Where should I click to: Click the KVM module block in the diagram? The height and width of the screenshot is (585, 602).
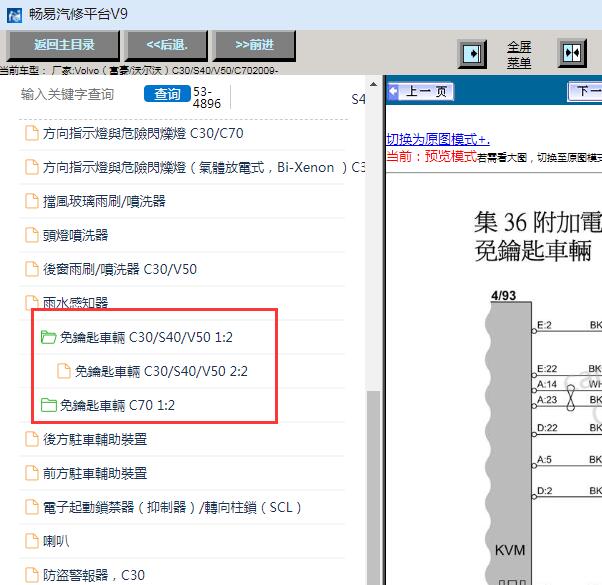(509, 441)
